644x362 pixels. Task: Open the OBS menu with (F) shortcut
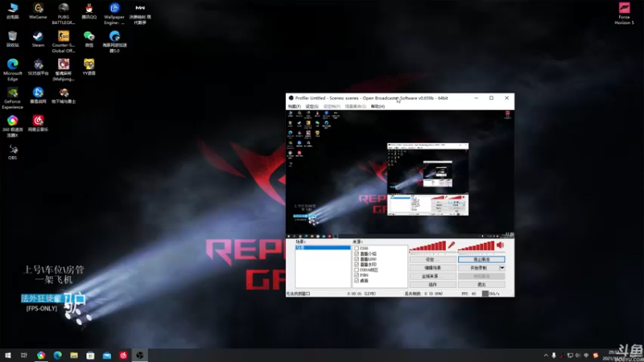295,106
